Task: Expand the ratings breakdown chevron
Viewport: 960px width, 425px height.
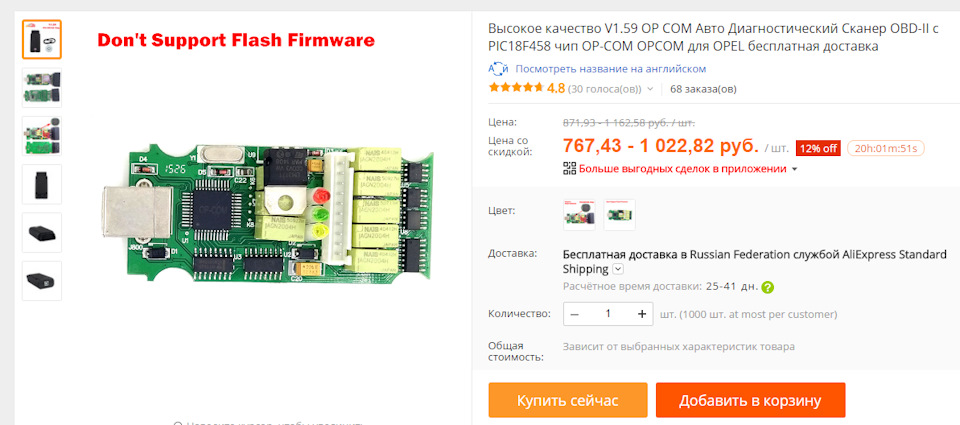Action: pos(650,89)
